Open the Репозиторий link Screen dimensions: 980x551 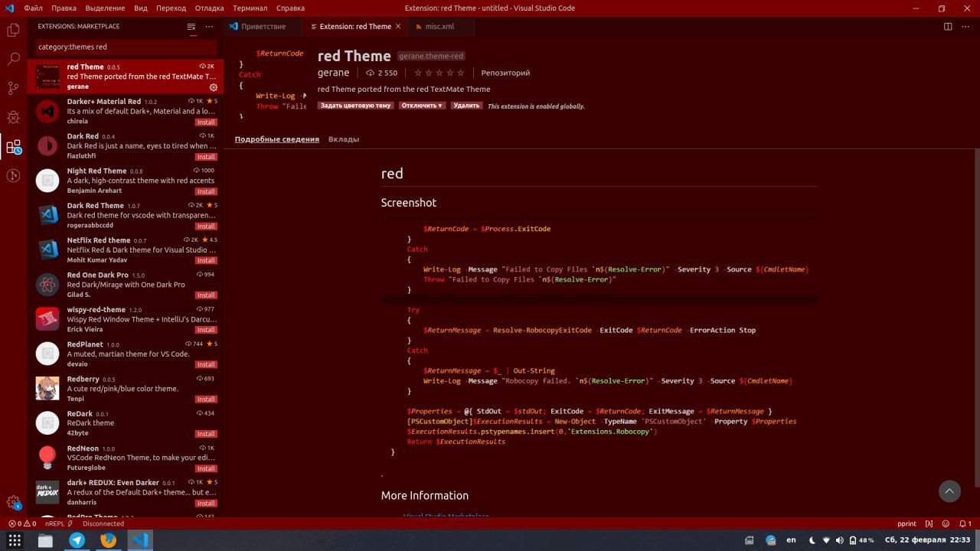point(505,73)
